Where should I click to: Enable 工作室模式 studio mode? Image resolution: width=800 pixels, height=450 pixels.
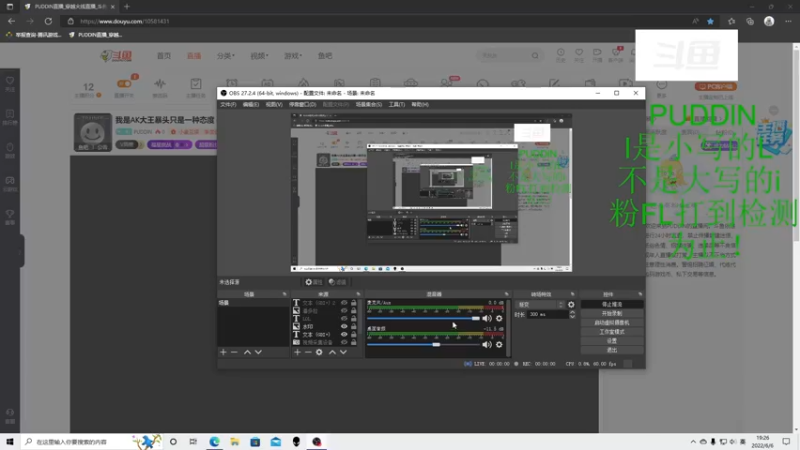click(612, 332)
